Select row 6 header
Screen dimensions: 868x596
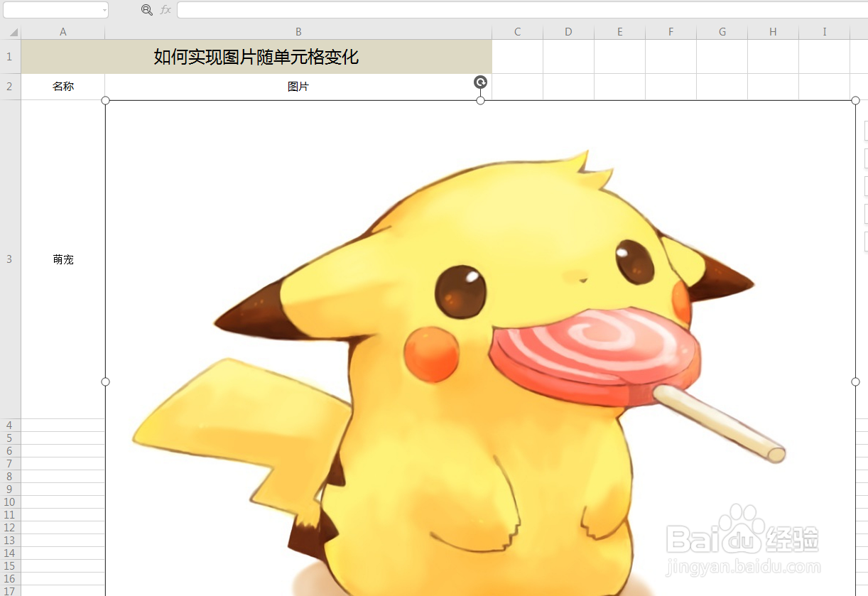point(10,450)
